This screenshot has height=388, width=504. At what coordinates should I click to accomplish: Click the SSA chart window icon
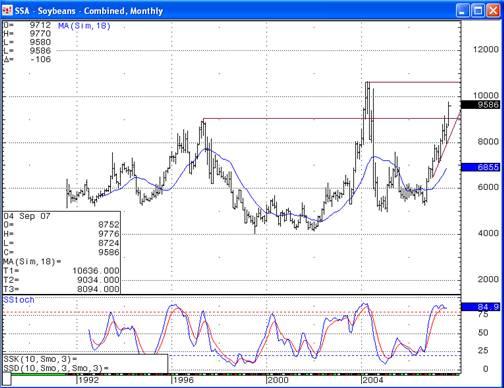point(7,10)
